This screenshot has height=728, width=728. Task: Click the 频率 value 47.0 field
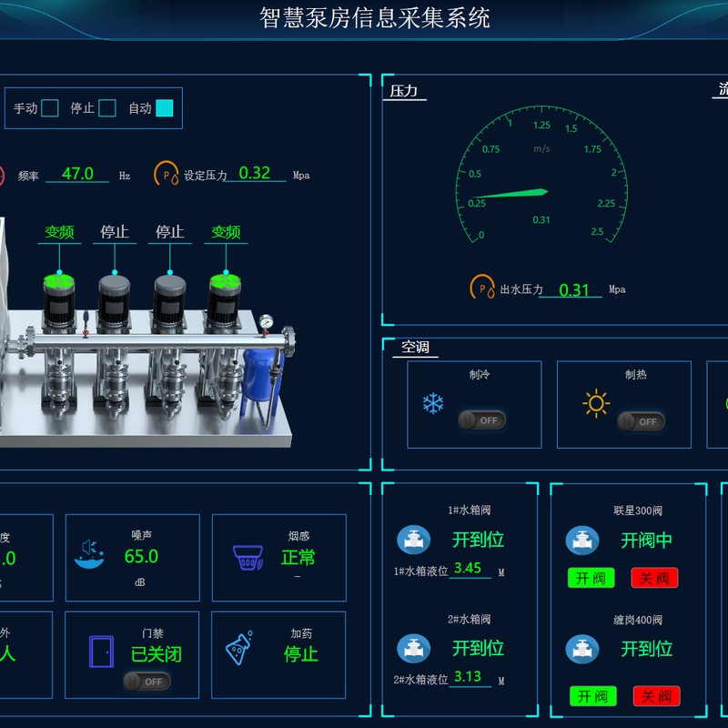(77, 174)
